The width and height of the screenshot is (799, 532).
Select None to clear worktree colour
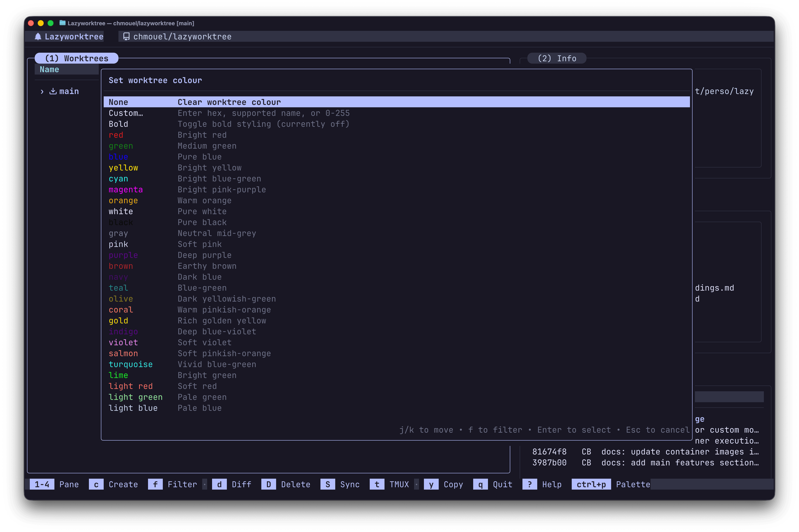[118, 102]
